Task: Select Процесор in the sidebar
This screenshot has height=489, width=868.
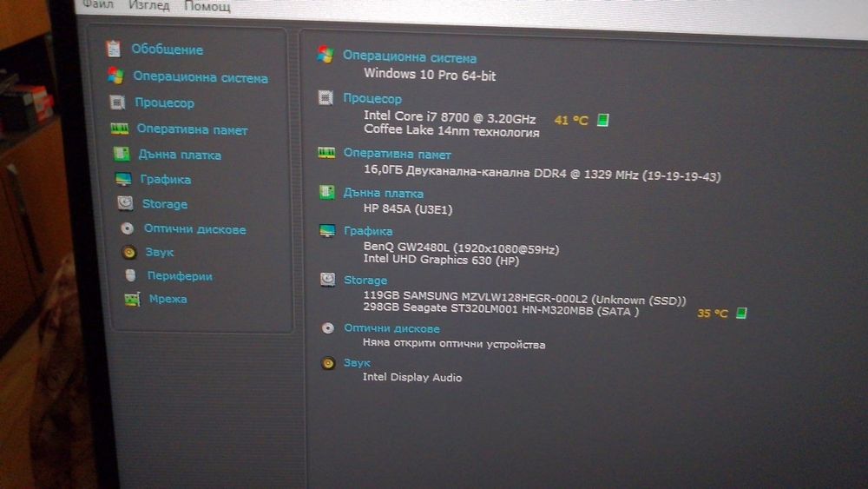Action: coord(164,103)
